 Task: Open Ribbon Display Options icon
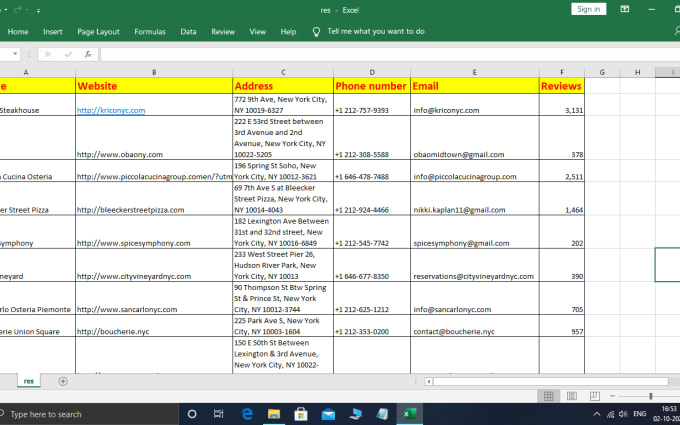click(x=624, y=9)
